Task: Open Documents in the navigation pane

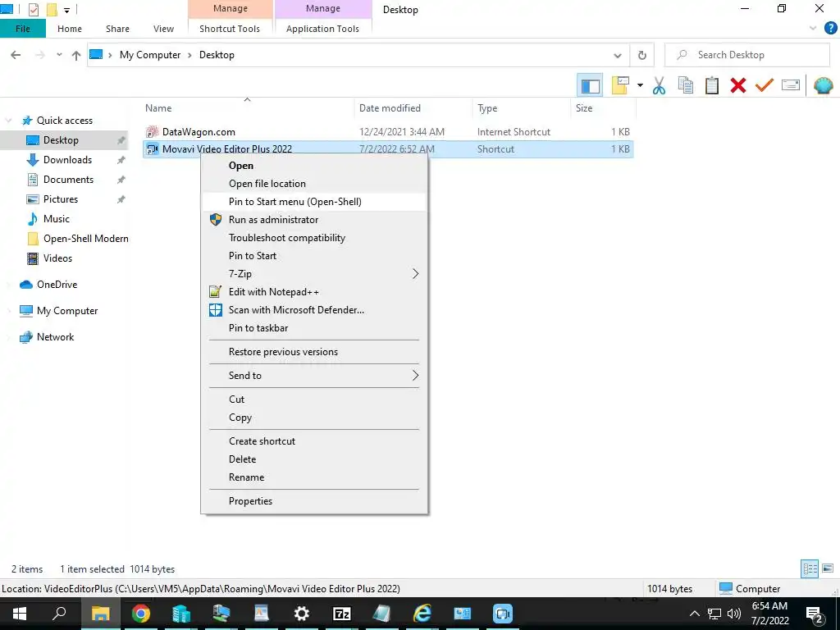Action: click(x=68, y=180)
